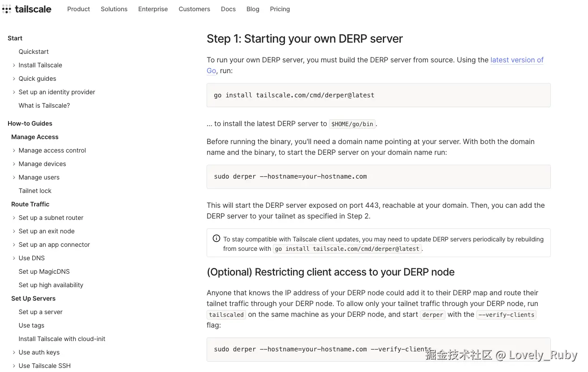Navigate to Docs
Image resolution: width=588 pixels, height=372 pixels.
point(228,9)
